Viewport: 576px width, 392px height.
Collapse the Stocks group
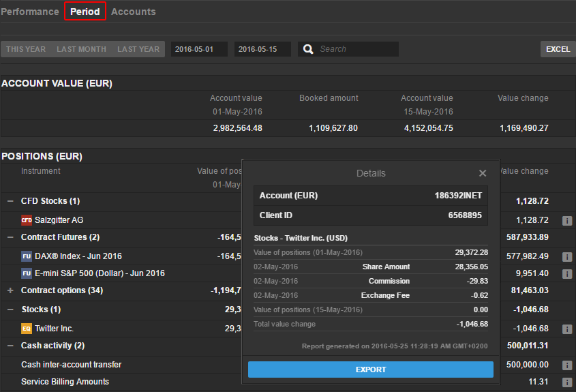click(x=10, y=310)
